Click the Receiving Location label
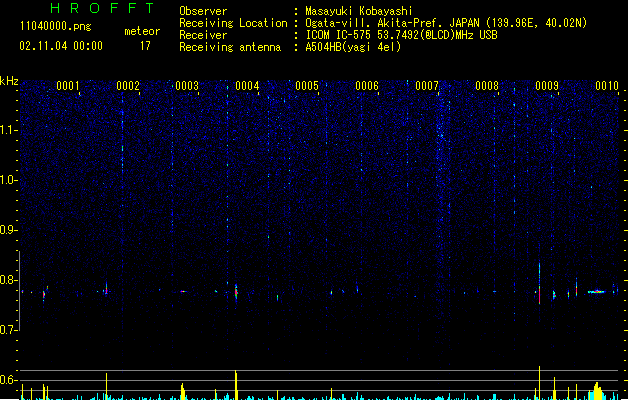The width and height of the screenshot is (629, 400). tap(233, 23)
